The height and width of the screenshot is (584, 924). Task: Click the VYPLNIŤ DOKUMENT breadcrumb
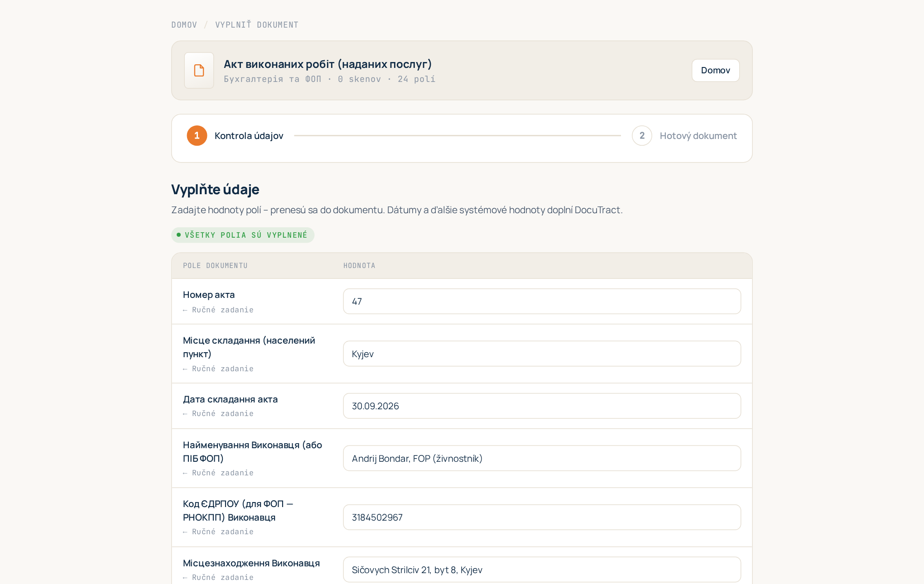pyautogui.click(x=256, y=25)
